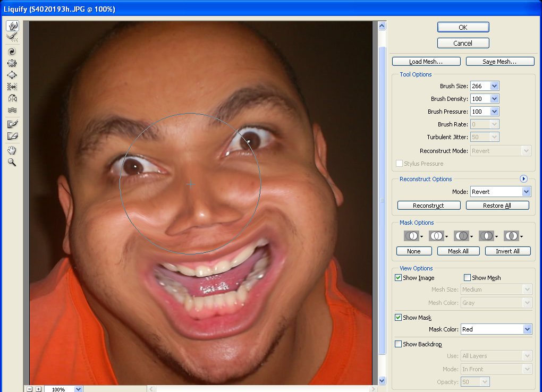Enable the Show Backdrop checkbox
The width and height of the screenshot is (542, 392).
pos(398,344)
